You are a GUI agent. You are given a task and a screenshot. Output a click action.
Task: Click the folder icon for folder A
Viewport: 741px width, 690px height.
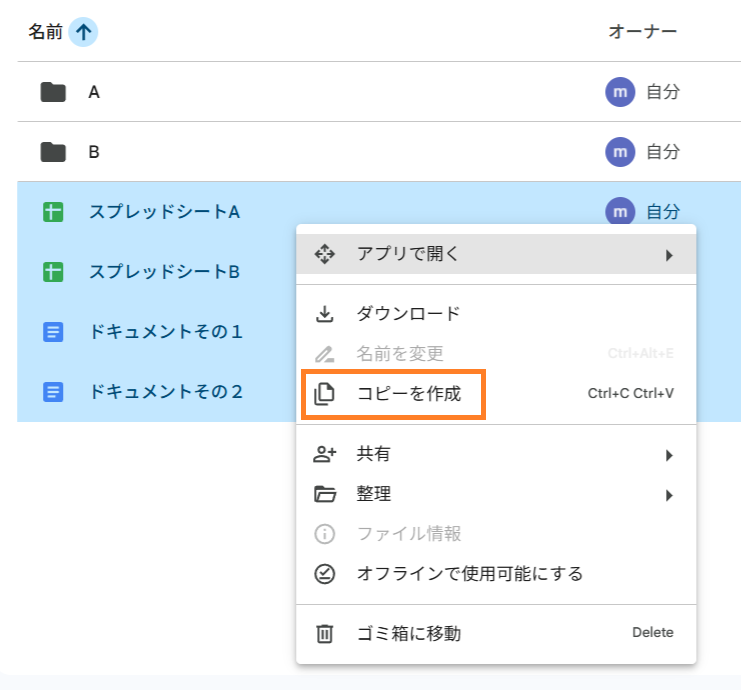coord(53,92)
